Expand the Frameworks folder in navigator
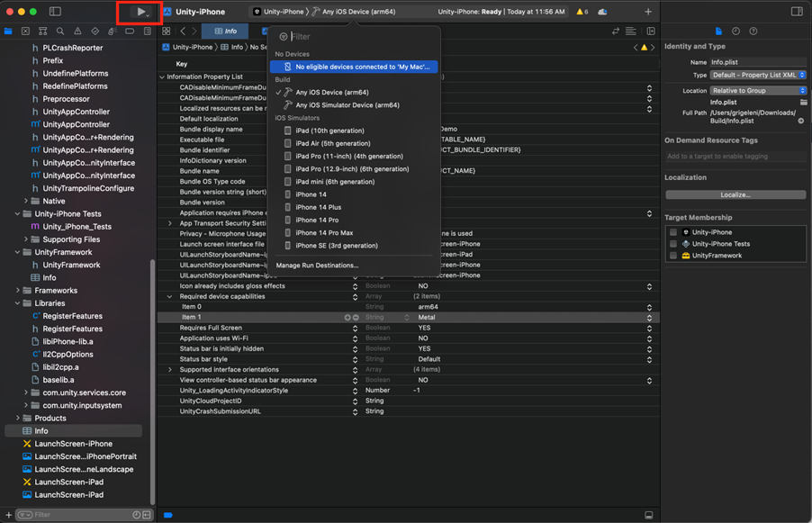The height and width of the screenshot is (523, 812). point(18,291)
